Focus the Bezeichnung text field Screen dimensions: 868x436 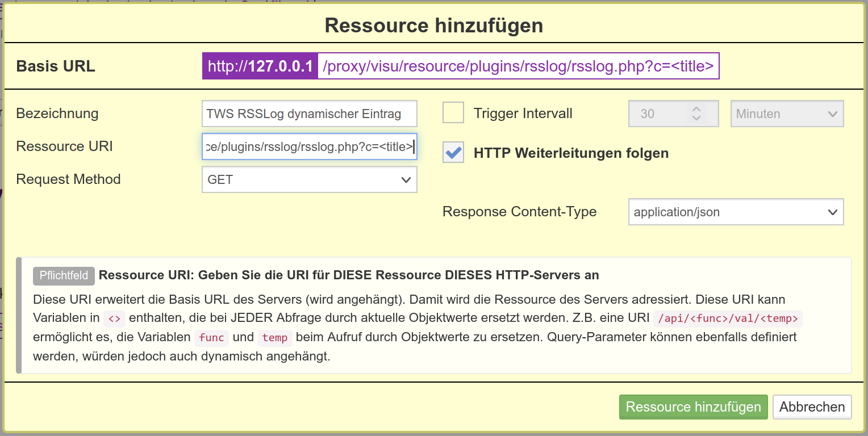pyautogui.click(x=309, y=114)
